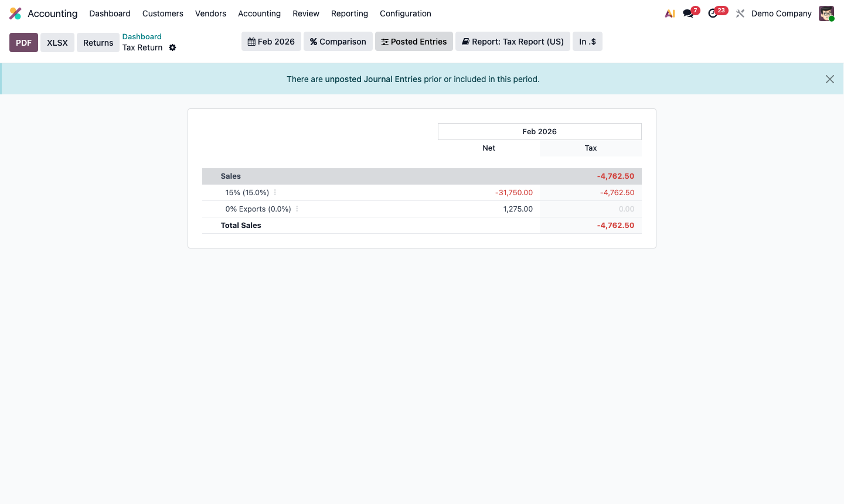Image resolution: width=844 pixels, height=504 pixels.
Task: Select the Vendors menu
Action: pos(210,13)
